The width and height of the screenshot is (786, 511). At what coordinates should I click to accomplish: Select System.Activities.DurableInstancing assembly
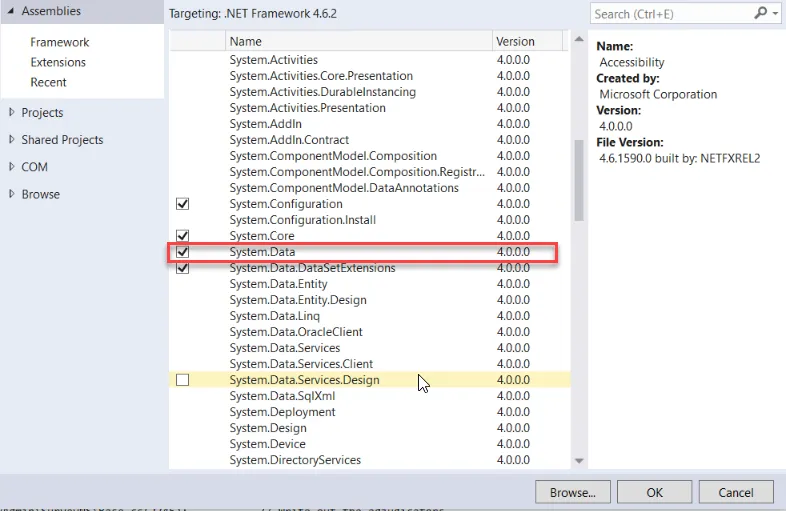369,92
